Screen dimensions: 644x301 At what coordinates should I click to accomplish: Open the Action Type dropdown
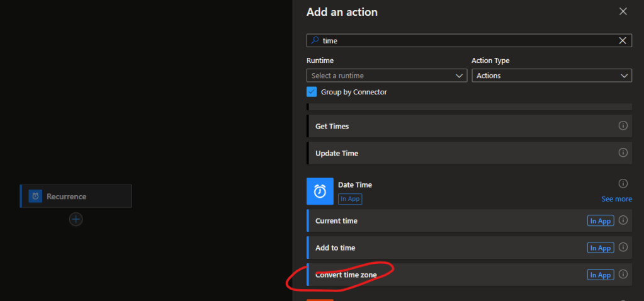pos(551,76)
